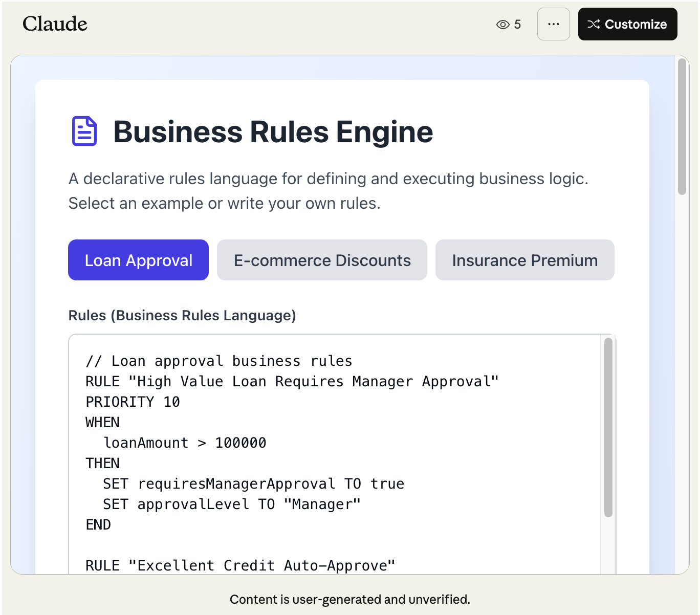Click the Loan approval business rules comment line
700x615 pixels.
tap(218, 361)
